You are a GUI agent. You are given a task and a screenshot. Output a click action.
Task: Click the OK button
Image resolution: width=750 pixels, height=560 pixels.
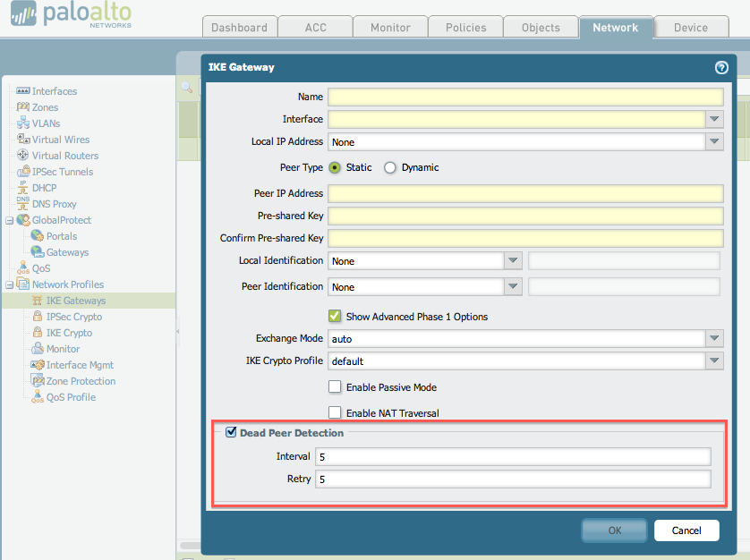click(x=614, y=530)
